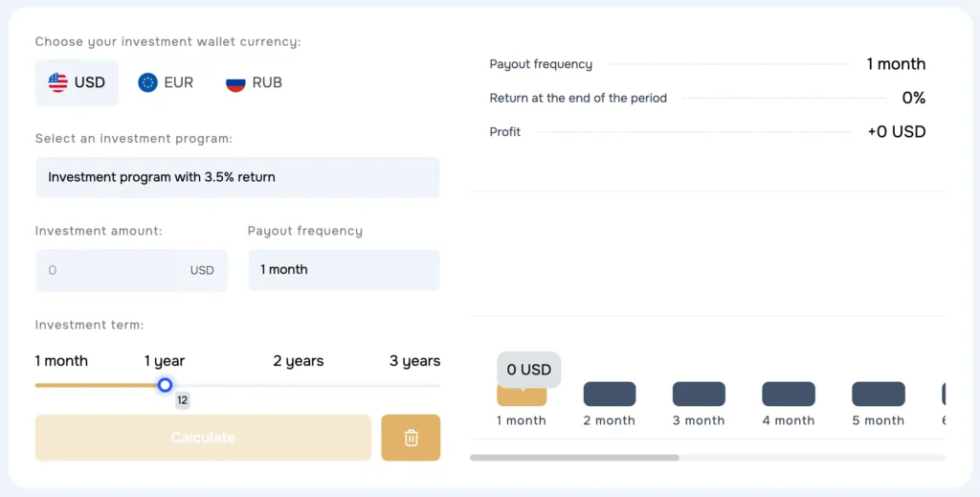Click the 2 years term label

[x=299, y=361]
